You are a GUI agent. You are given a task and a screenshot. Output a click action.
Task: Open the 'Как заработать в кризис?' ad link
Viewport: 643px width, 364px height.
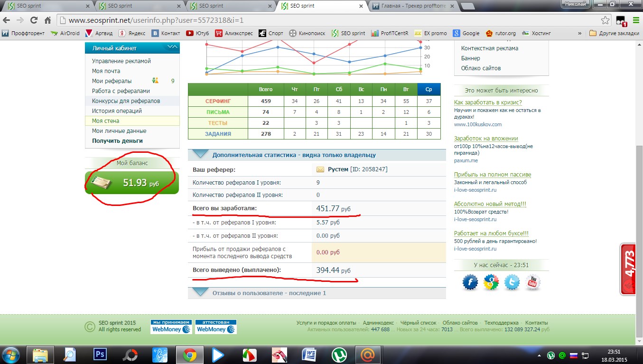[488, 103]
